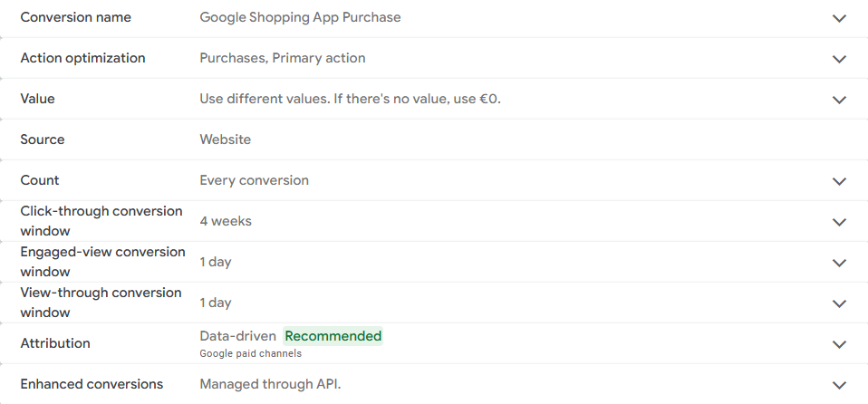Click the Data-driven attribution text
The image size is (868, 404).
click(238, 336)
